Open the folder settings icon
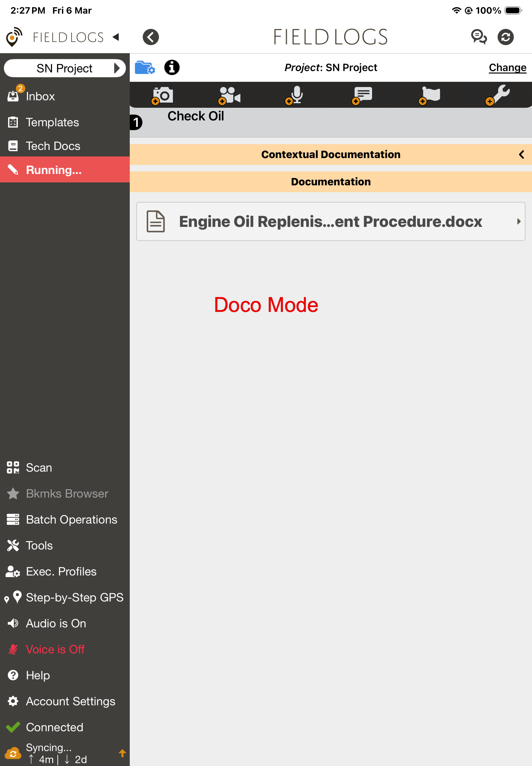532x766 pixels. tap(145, 68)
